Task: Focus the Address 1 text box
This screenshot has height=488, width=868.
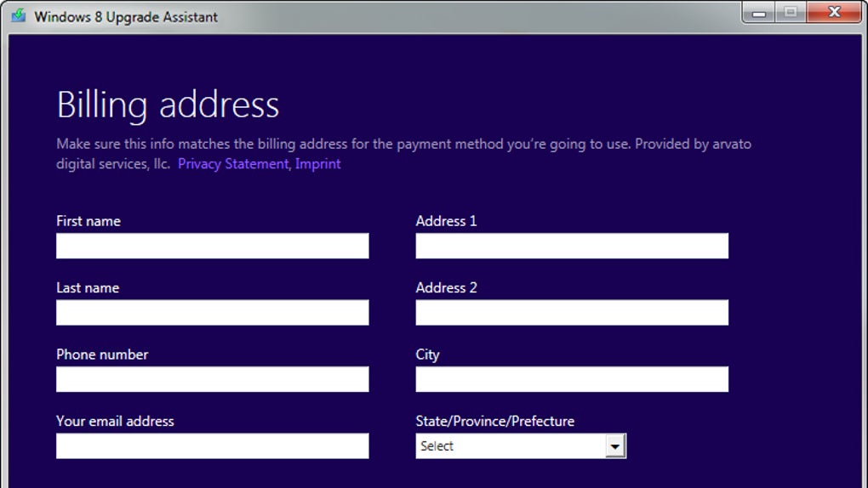Action: point(572,246)
